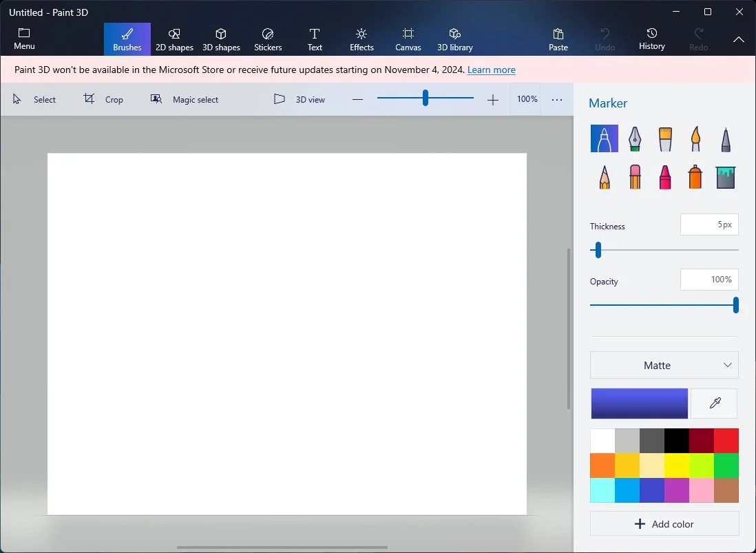Screen dimensions: 756x553
Task: Pick the red color swatch
Action: (x=726, y=441)
